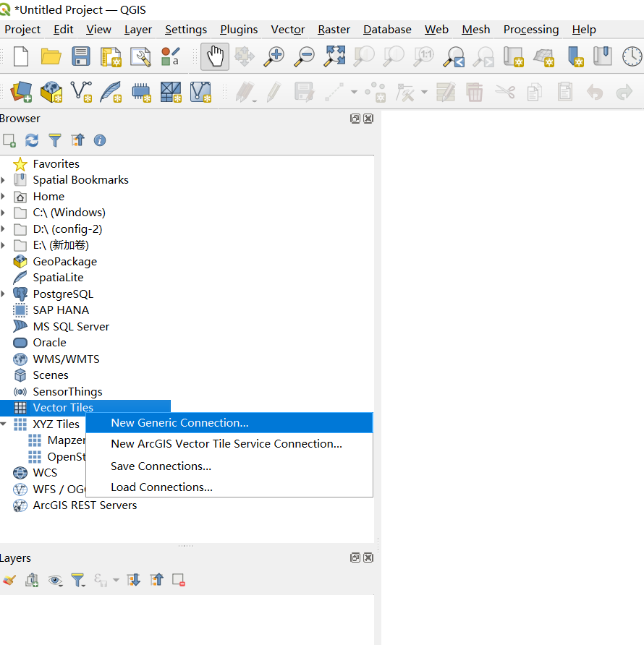Open the Filter Legend dropdown in Layers

(x=78, y=580)
